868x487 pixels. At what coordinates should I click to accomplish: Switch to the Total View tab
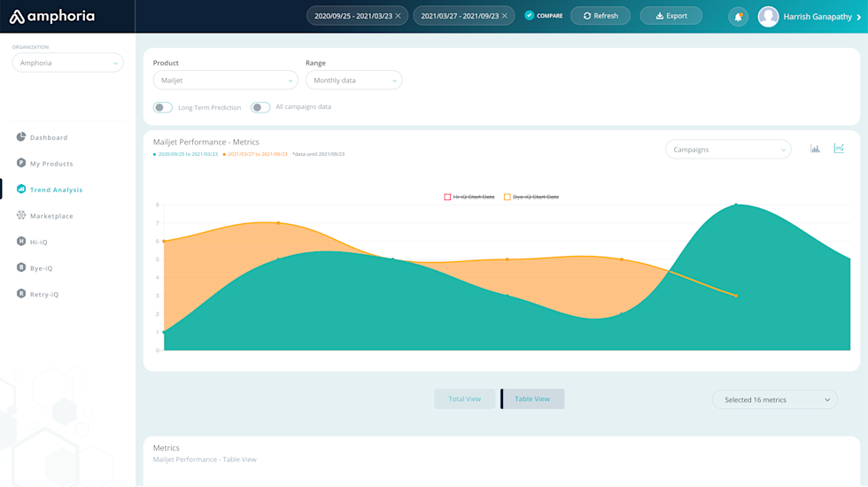(464, 399)
